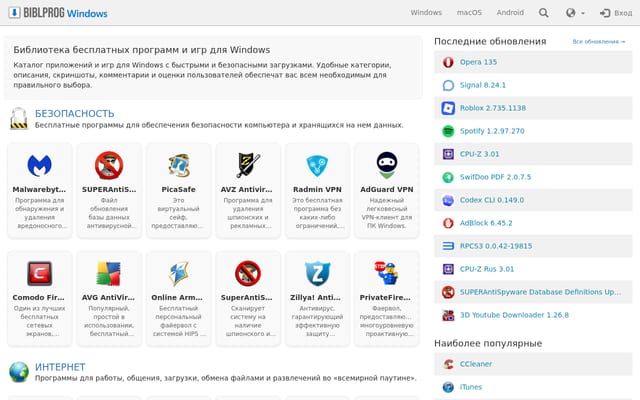This screenshot has height=400, width=640.
Task: Open the macOS menu item
Action: pyautogui.click(x=469, y=13)
